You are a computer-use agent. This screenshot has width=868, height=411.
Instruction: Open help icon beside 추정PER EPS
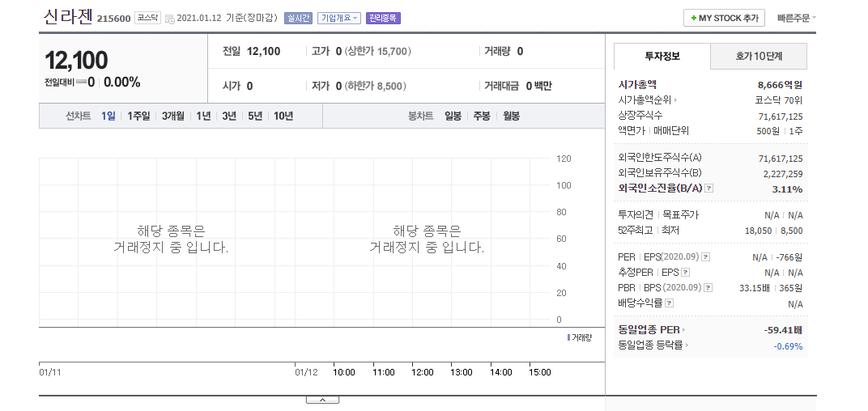pos(685,273)
